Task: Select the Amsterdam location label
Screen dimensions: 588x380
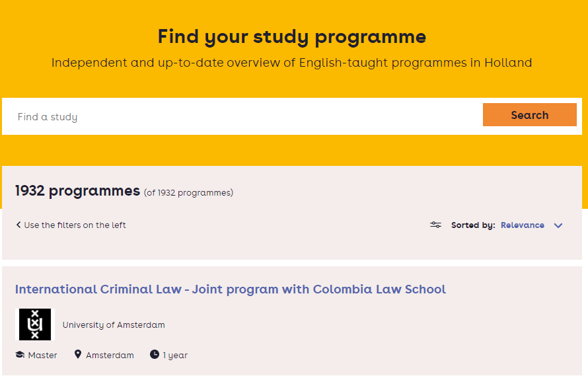Action: [110, 355]
